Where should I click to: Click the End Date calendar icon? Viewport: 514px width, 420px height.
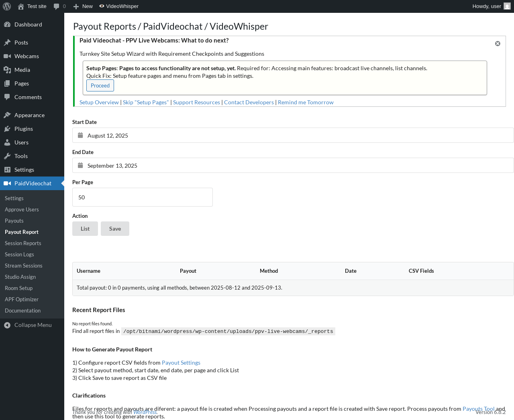tap(80, 165)
